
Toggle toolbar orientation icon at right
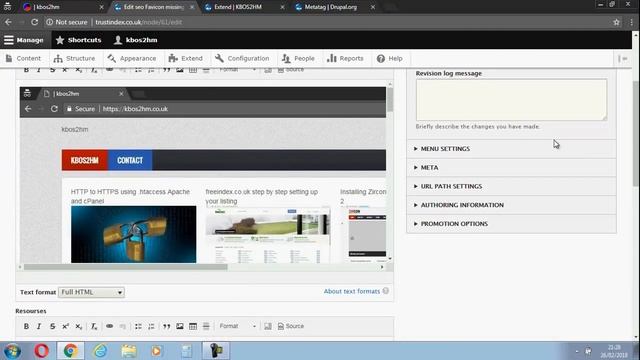[x=622, y=59]
